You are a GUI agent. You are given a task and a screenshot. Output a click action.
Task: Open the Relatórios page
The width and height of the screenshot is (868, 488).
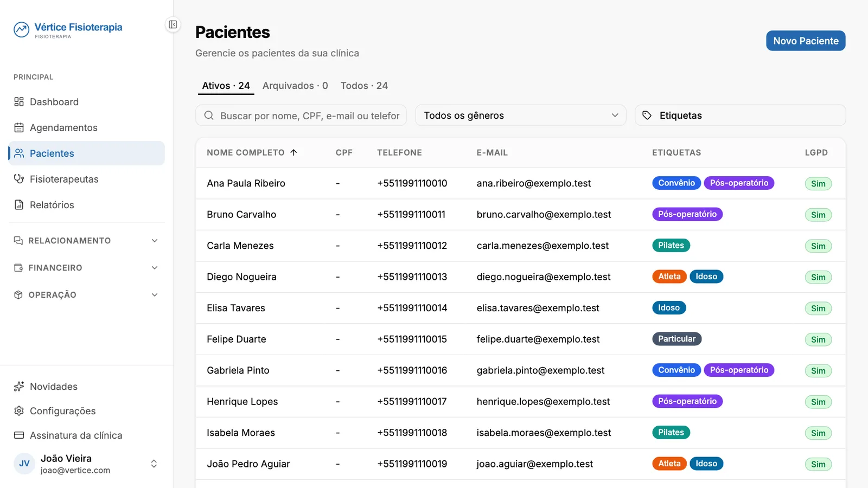[x=87, y=205]
